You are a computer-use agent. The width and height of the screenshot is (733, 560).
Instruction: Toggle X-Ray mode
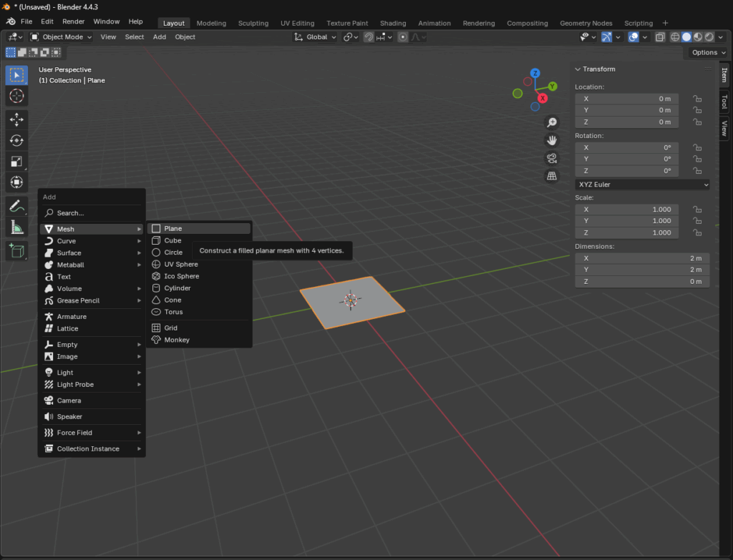coord(659,37)
